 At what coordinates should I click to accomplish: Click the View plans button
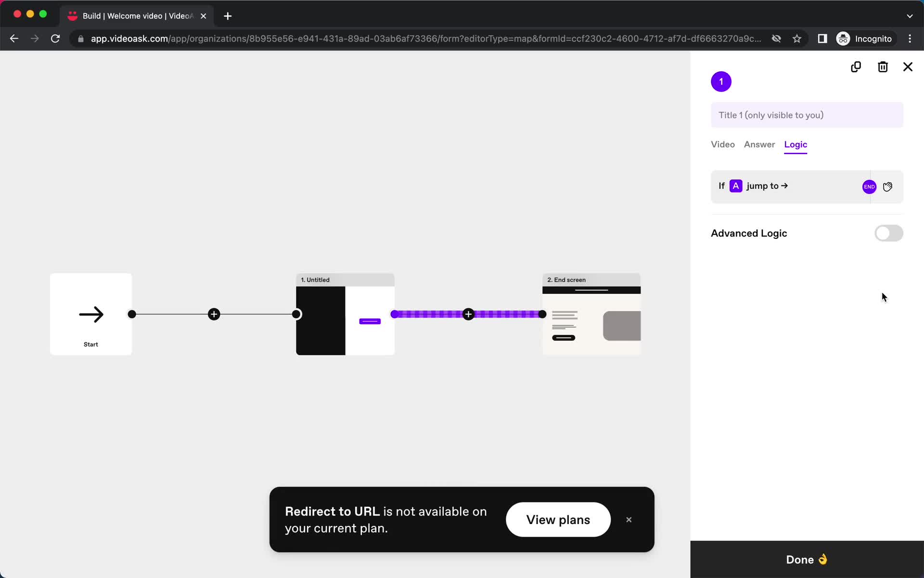click(x=558, y=519)
